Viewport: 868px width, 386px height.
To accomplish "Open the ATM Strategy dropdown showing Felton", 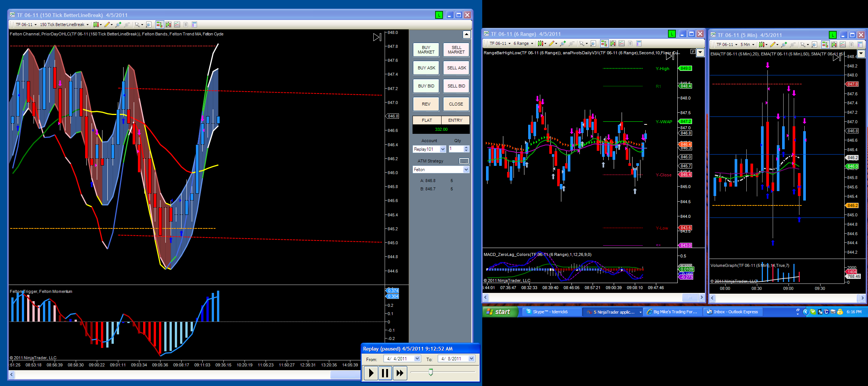I will (441, 170).
